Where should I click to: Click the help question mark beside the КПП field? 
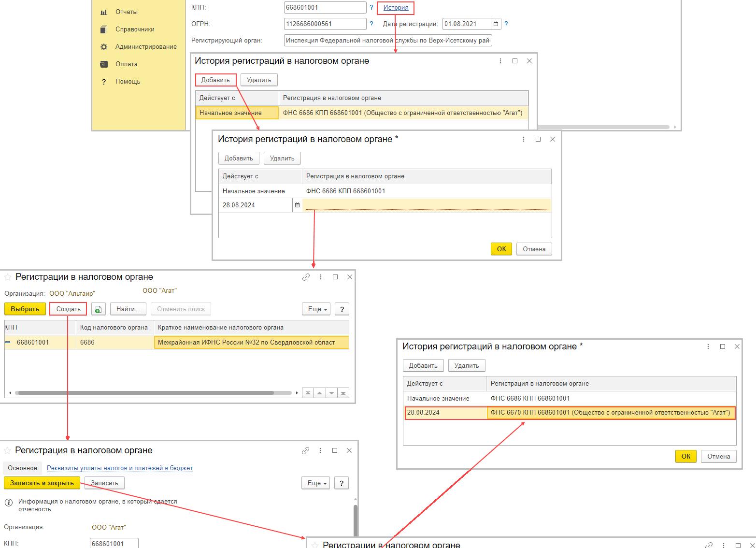pyautogui.click(x=371, y=7)
